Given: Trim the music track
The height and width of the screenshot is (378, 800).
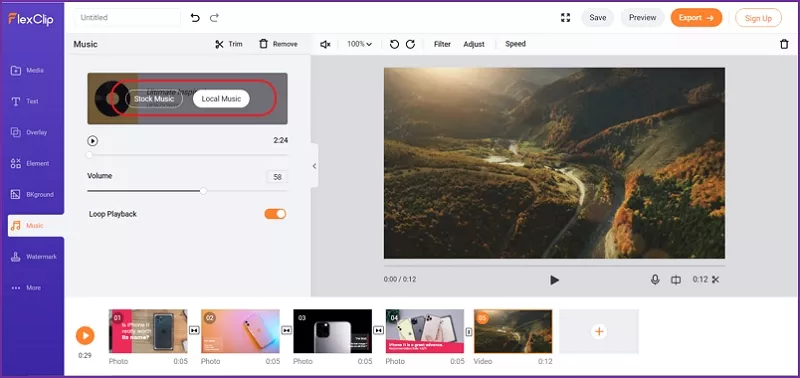Looking at the screenshot, I should coord(229,44).
